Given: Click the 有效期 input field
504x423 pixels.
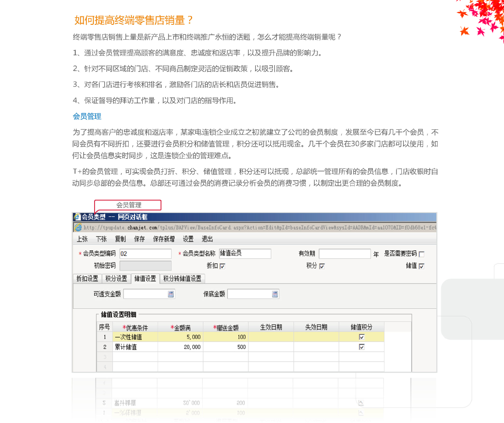Looking at the screenshot, I should tap(345, 254).
